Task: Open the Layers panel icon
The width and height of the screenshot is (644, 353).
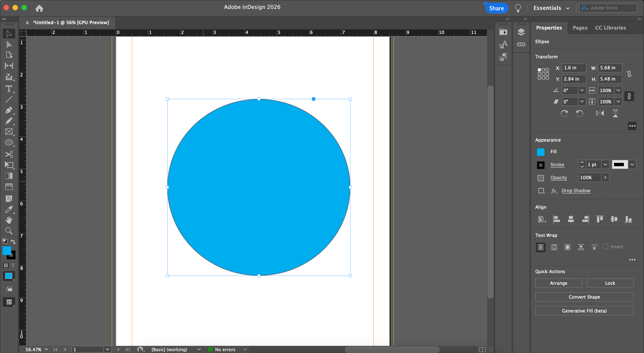Action: [521, 32]
